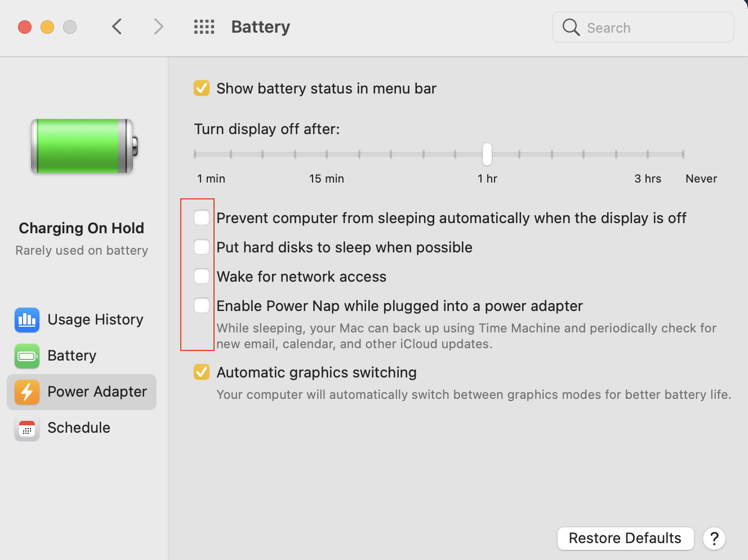Uncheck Show battery status in menu bar
The height and width of the screenshot is (560, 748).
(202, 88)
